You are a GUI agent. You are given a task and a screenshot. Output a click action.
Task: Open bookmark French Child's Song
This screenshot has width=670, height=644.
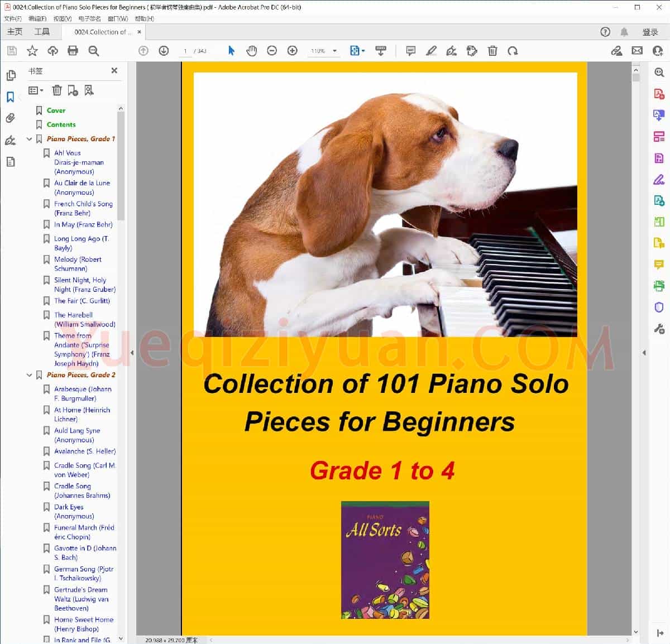83,208
